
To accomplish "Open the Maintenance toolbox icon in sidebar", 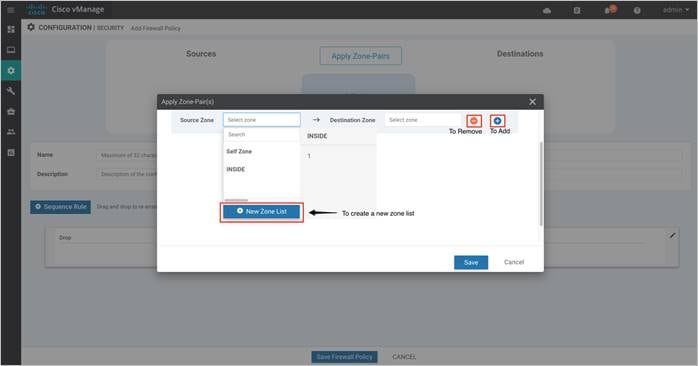I will point(11,111).
